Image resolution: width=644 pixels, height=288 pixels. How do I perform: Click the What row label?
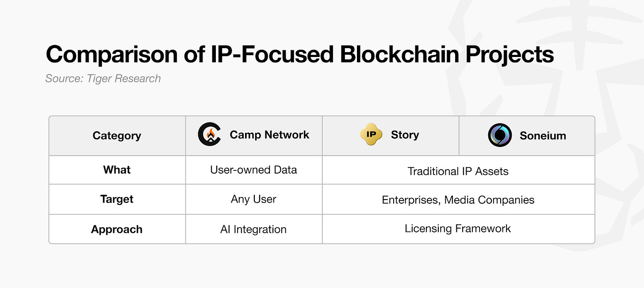(117, 170)
